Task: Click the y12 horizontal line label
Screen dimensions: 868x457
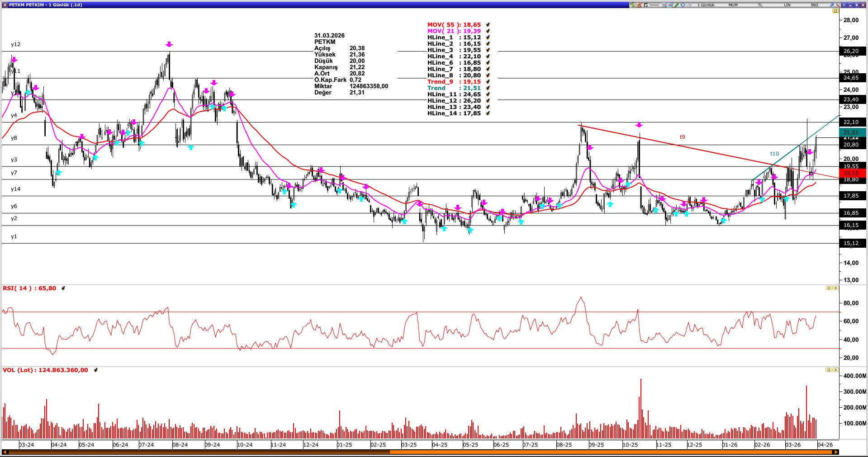Action: tap(16, 44)
